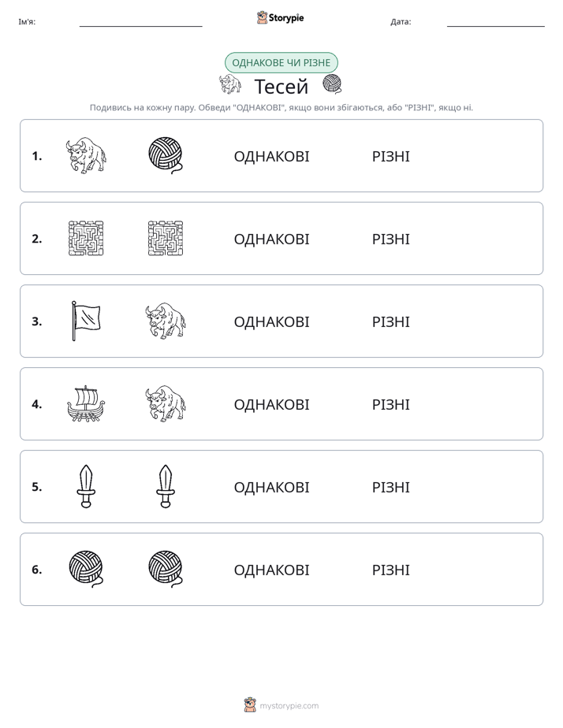Click the Дата date line field
Image resolution: width=563 pixels, height=728 pixels.
point(496,22)
